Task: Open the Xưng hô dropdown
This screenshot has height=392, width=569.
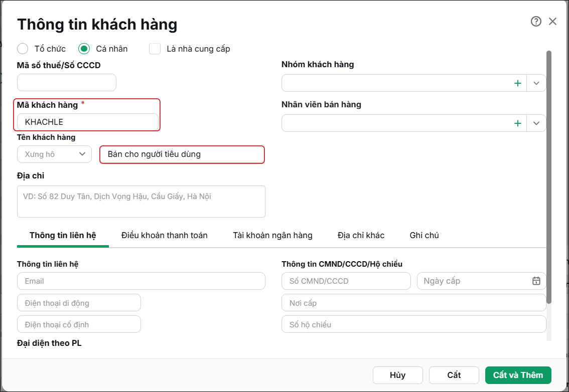Action: (x=54, y=154)
